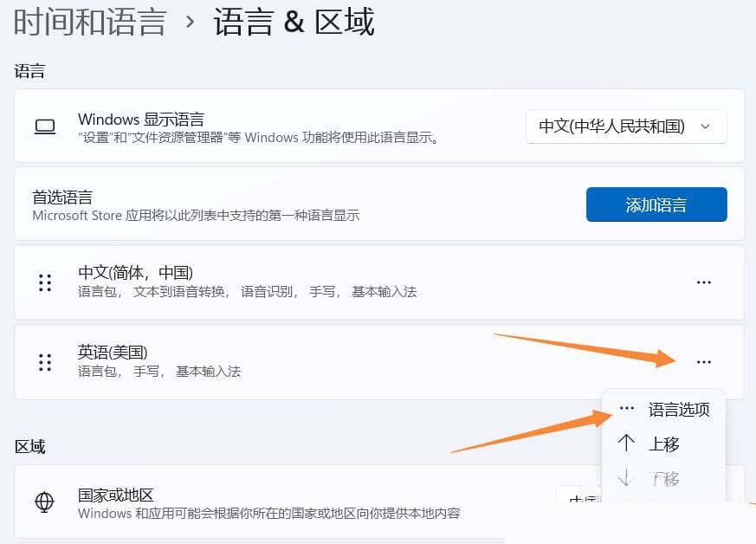Click the monitor icon beside Windows 显示语言
This screenshot has width=756, height=544.
(44, 126)
